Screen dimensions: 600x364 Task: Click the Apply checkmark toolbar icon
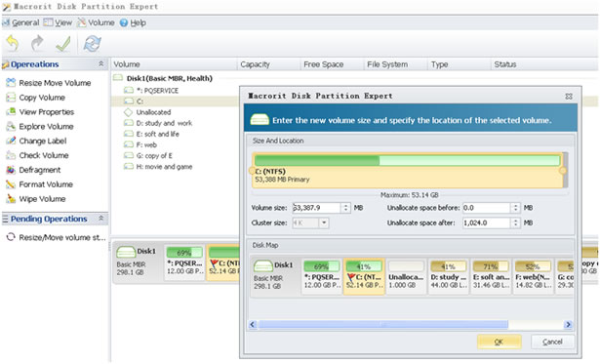coord(63,44)
